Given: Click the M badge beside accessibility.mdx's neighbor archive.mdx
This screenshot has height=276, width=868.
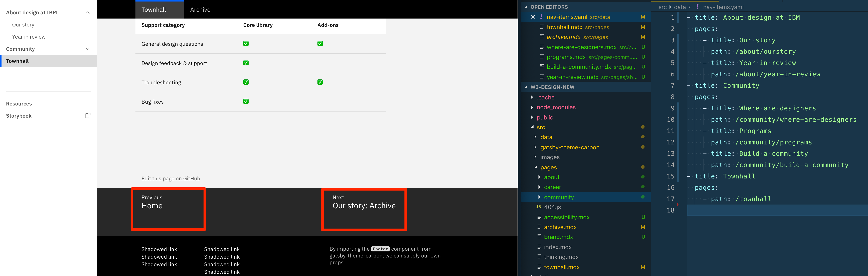Looking at the screenshot, I should 643,227.
